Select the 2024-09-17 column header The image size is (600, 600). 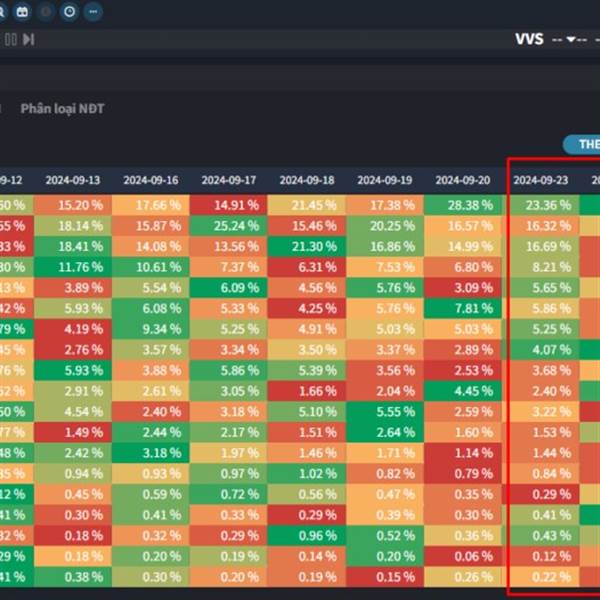[x=229, y=180]
